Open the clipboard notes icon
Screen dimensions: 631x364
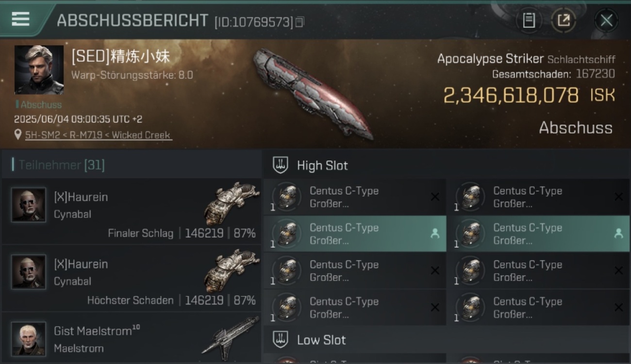point(529,20)
